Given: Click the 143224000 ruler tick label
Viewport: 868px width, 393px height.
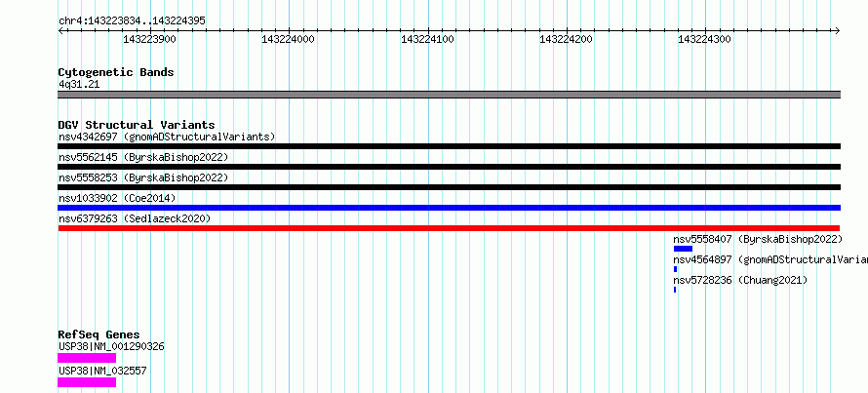Looking at the screenshot, I should pos(288,39).
